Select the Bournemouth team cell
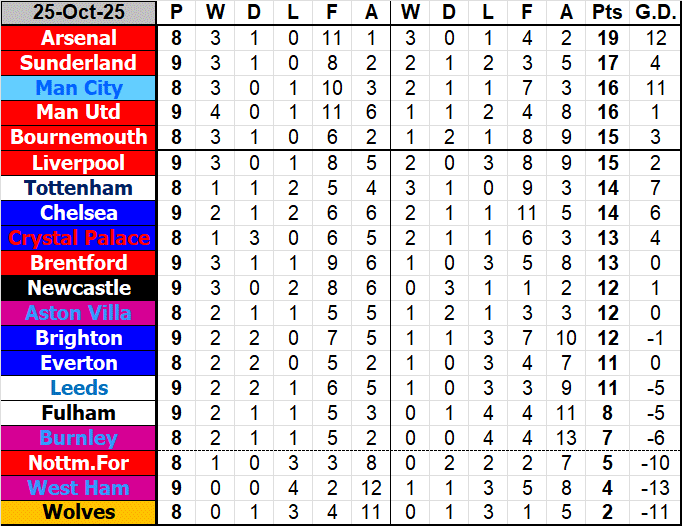Image resolution: width=682 pixels, height=526 pixels. click(x=79, y=137)
